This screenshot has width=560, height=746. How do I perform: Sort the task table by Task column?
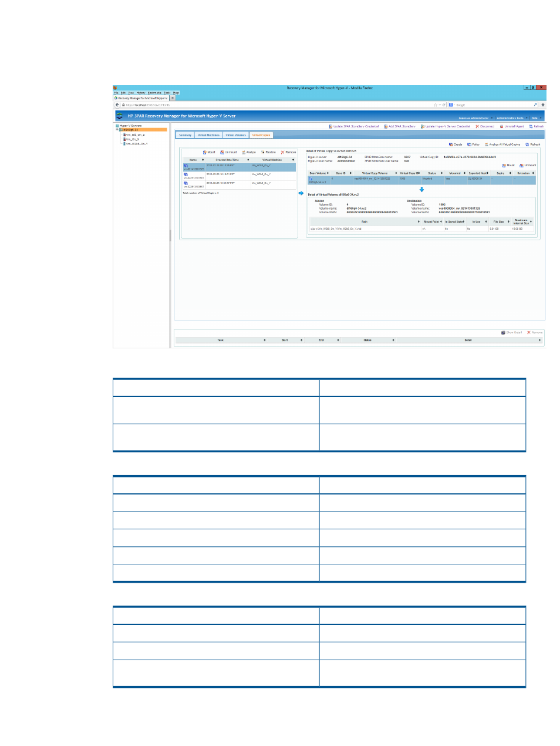(221, 340)
